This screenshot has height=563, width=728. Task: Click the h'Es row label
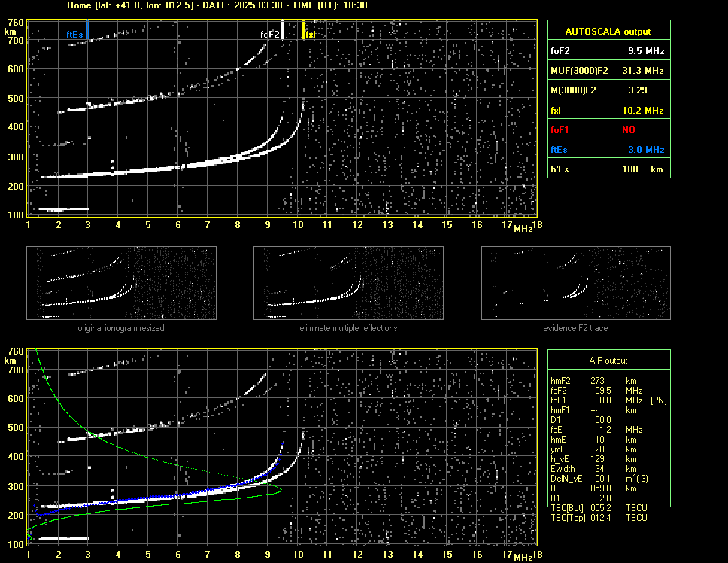coord(560,169)
